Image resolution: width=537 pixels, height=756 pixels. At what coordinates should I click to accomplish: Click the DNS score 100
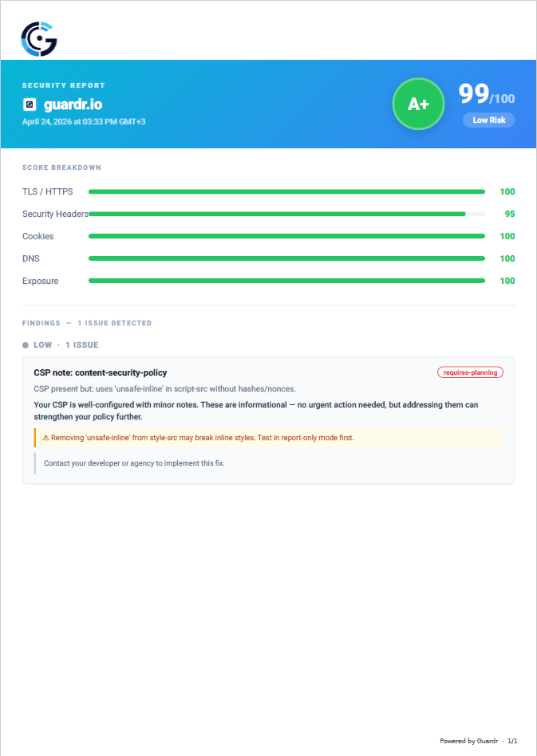point(507,258)
